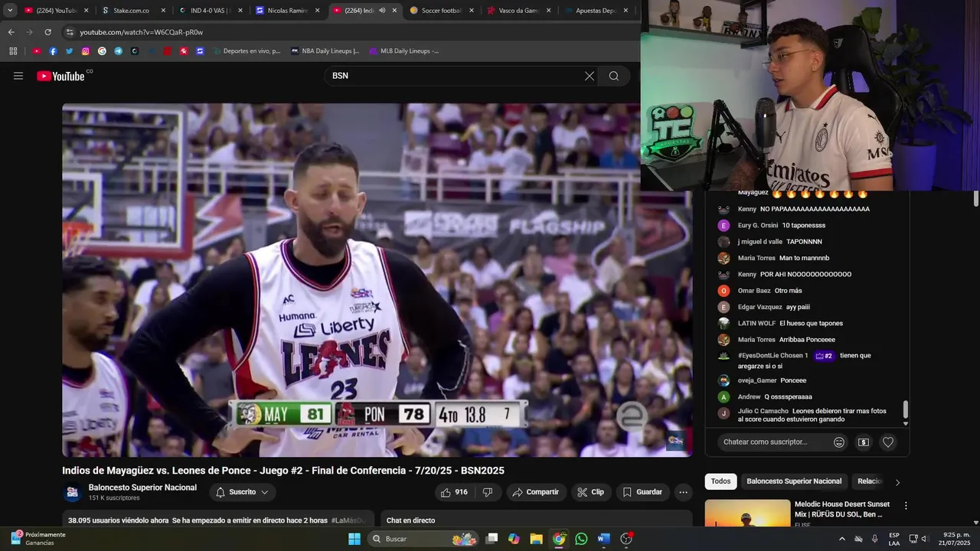Mute audio on the playing Indios tab
The image size is (980, 551).
click(x=382, y=11)
